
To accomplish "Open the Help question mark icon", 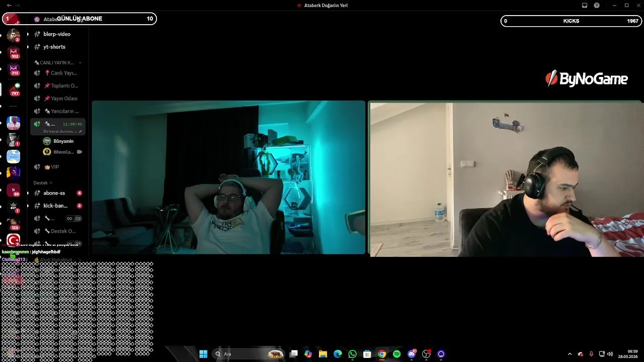I will pos(597,6).
